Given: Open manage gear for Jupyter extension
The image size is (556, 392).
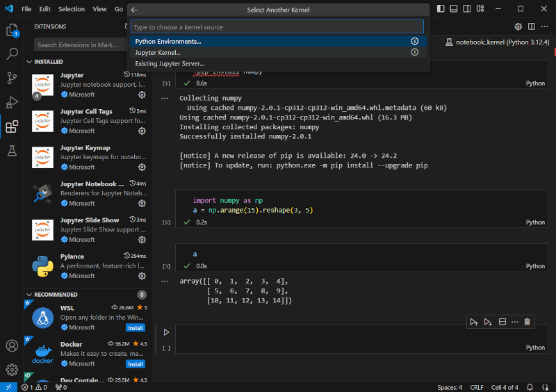Looking at the screenshot, I should pos(142,95).
